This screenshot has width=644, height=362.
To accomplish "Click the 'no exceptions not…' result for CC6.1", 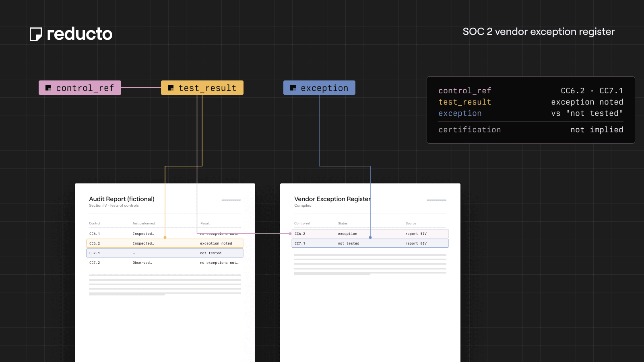I will (219, 234).
